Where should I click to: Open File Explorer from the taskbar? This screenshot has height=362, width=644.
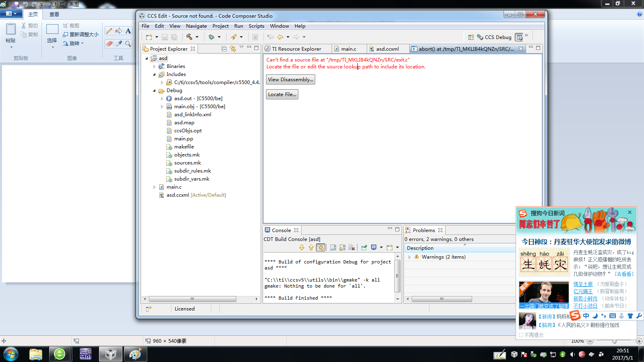pyautogui.click(x=36, y=354)
